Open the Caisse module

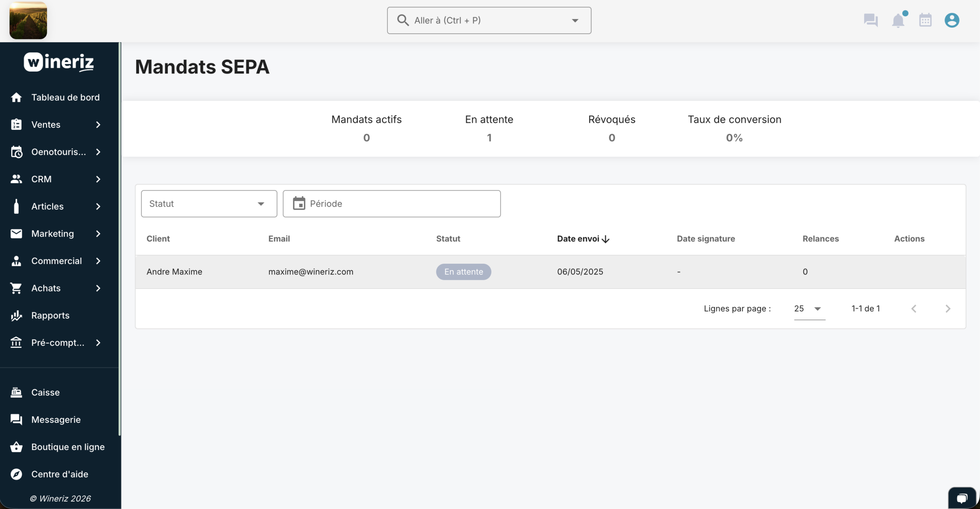45,392
